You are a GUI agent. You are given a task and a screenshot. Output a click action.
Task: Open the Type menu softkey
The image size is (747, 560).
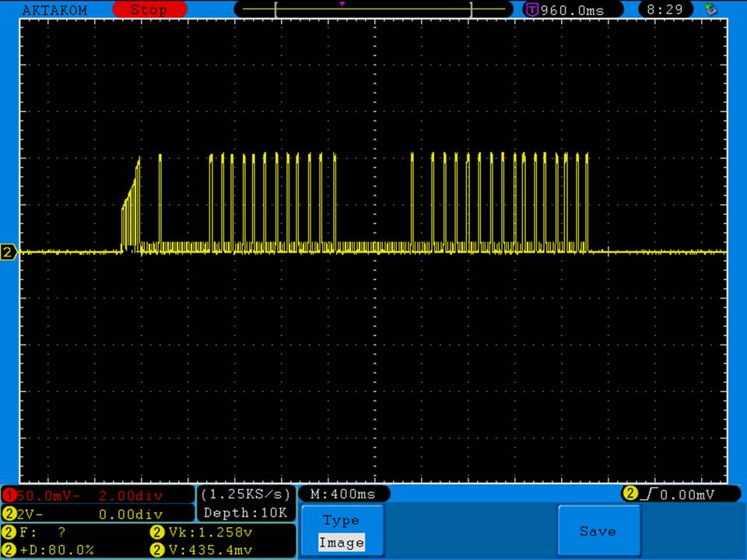click(341, 520)
